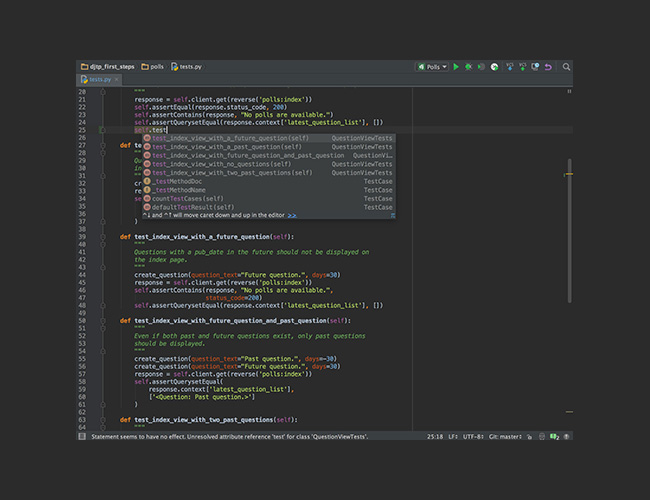This screenshot has width=650, height=500.
Task: Toggle read-only lock icon in status bar
Action: click(529, 437)
